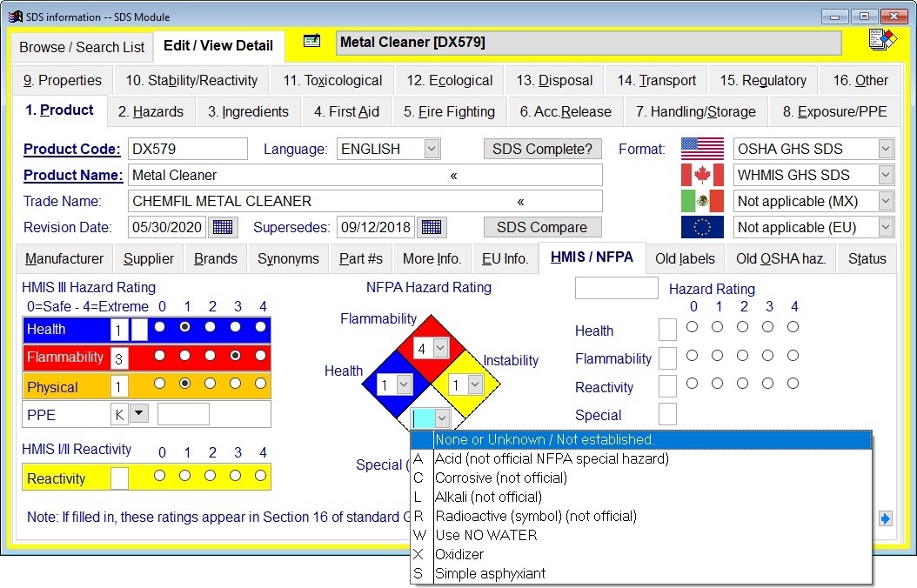
Task: Open the Supersedes date calendar picker
Action: [x=432, y=227]
